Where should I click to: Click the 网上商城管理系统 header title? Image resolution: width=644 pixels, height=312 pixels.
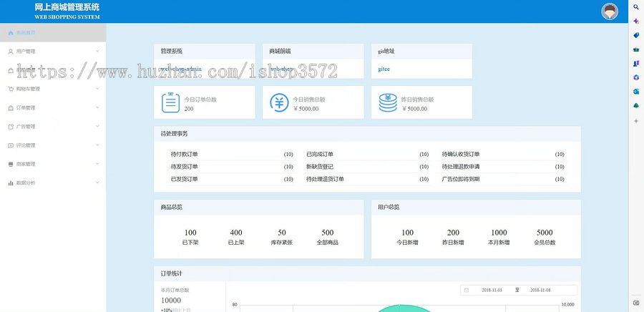coord(67,7)
